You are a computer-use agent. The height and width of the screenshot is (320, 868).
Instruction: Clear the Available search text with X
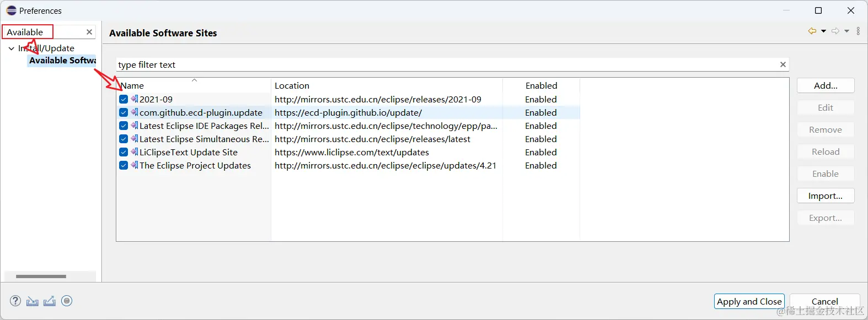click(x=89, y=32)
